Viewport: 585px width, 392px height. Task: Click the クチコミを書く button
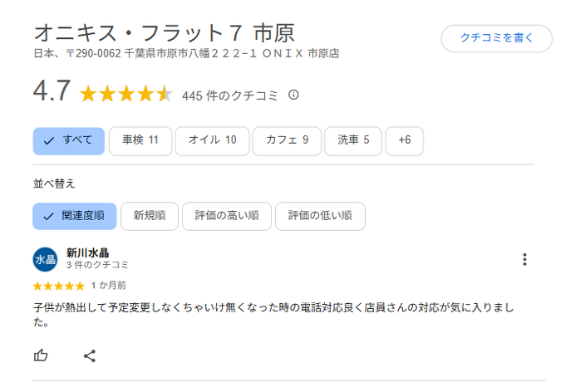[x=496, y=38]
